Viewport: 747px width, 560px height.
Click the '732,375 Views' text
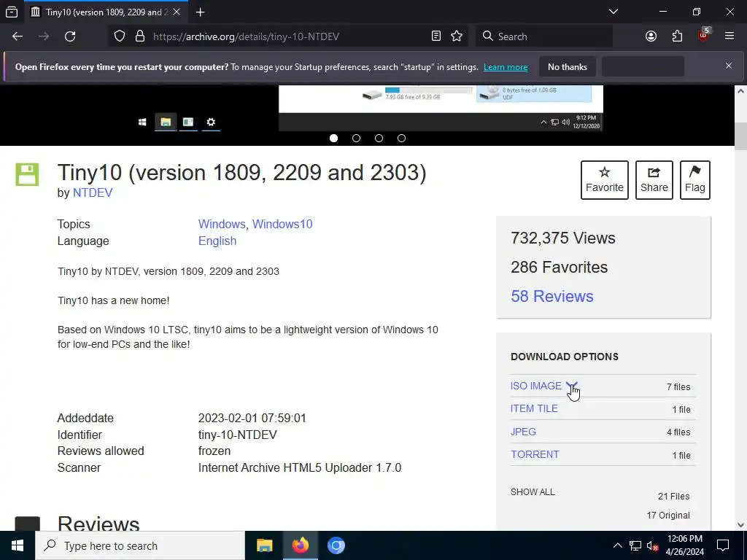(563, 238)
